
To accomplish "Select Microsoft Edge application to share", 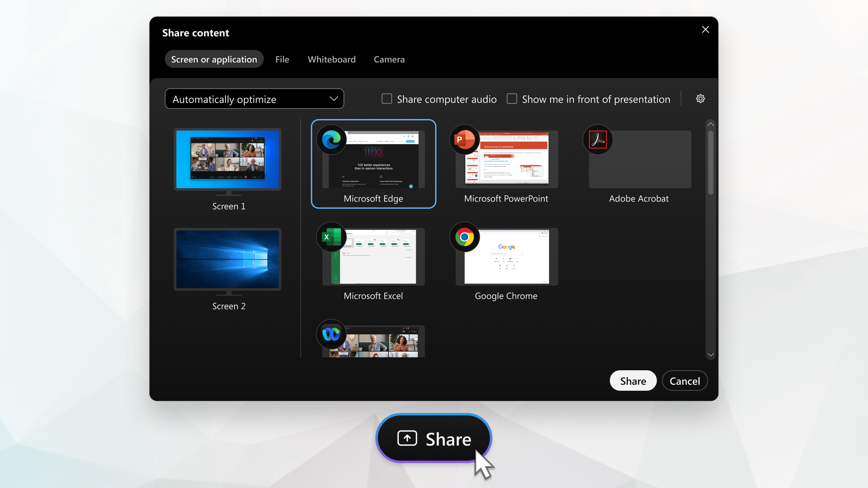I will (373, 163).
